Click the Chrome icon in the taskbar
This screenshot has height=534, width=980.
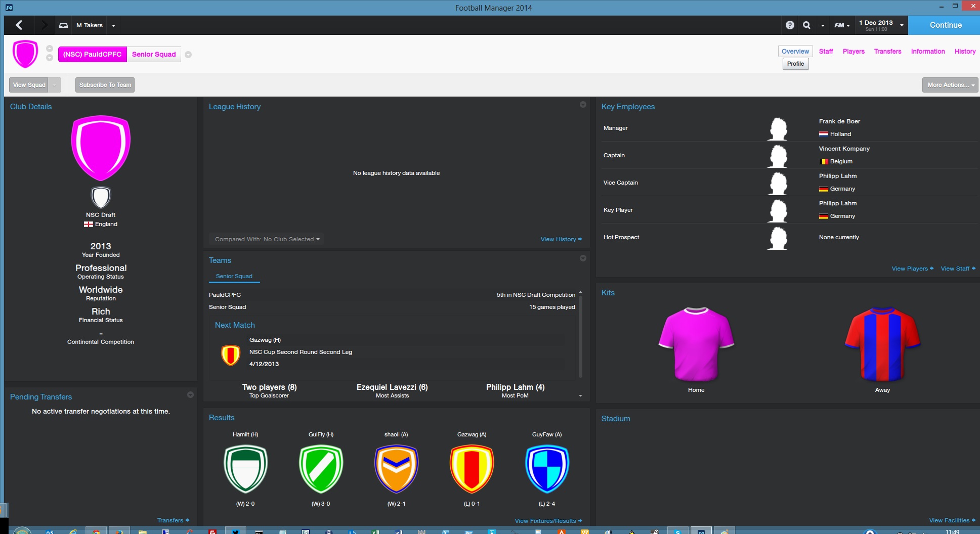pos(96,531)
